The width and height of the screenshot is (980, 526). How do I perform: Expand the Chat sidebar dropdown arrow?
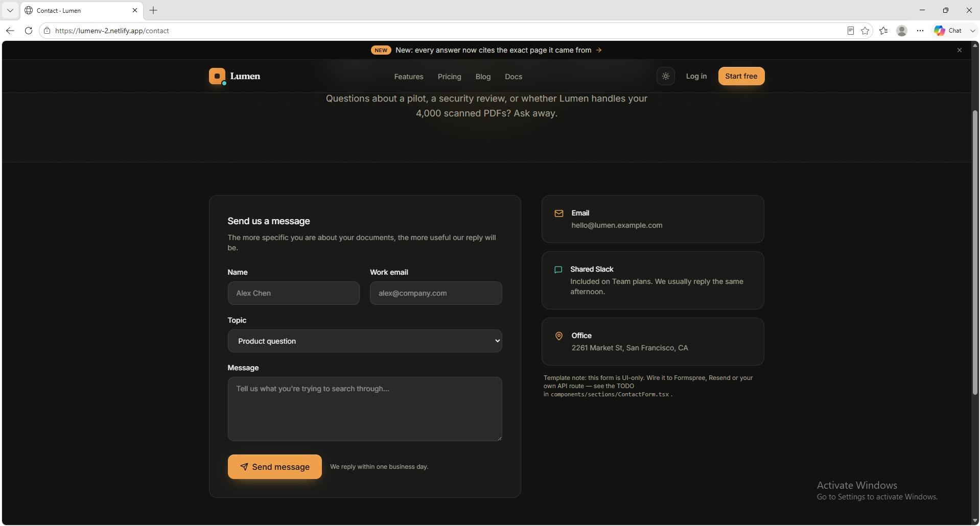pyautogui.click(x=972, y=31)
